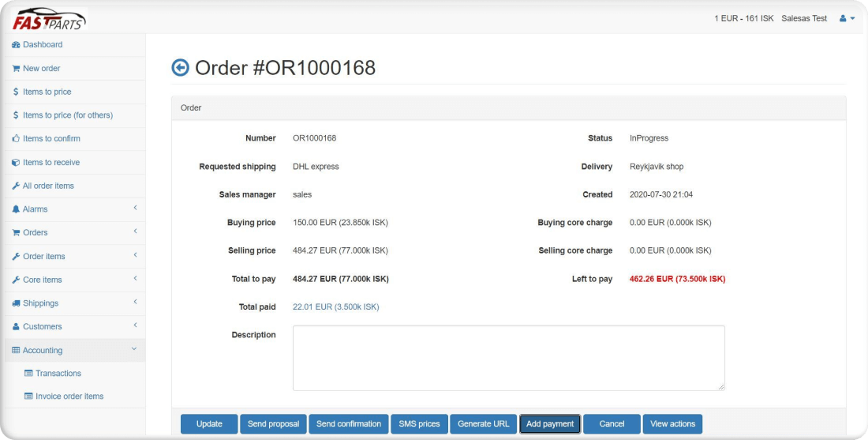This screenshot has height=440, width=868.
Task: Click the box icon for Items to receive
Action: tap(16, 163)
